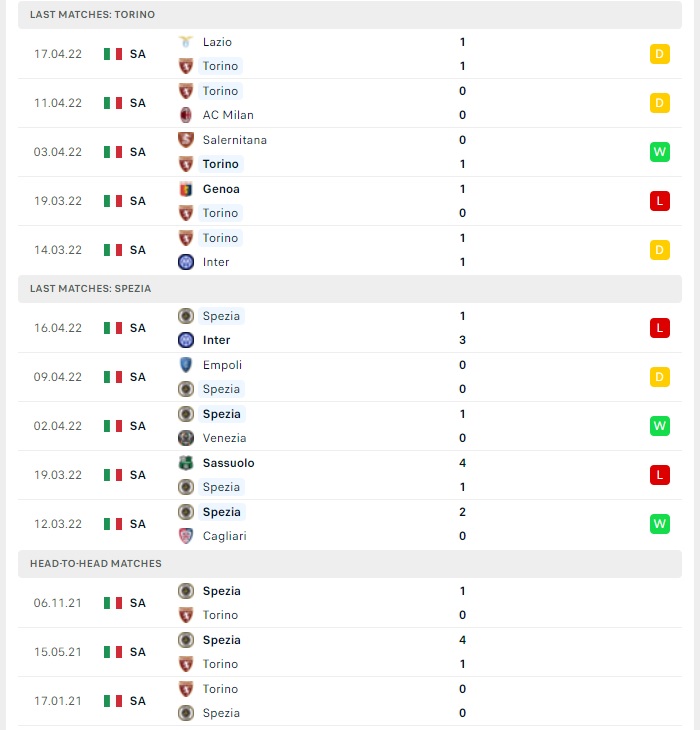Open the Sassuolo team link
Image resolution: width=700 pixels, height=730 pixels.
(229, 463)
